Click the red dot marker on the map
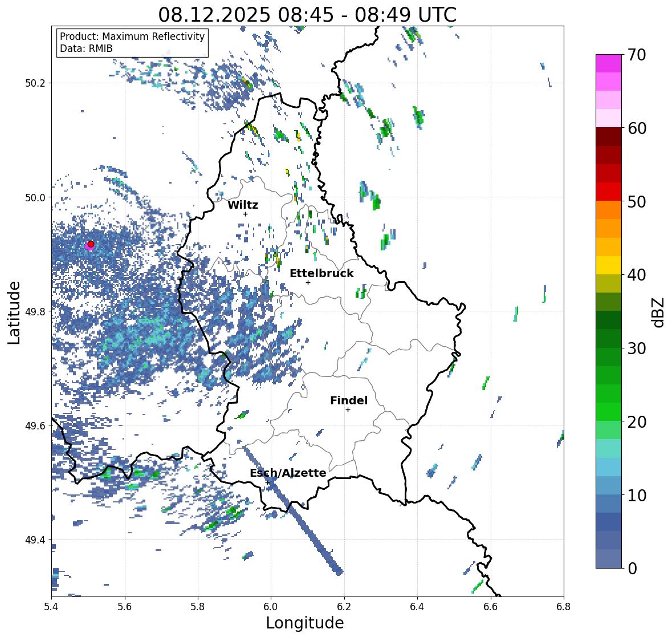 click(91, 244)
